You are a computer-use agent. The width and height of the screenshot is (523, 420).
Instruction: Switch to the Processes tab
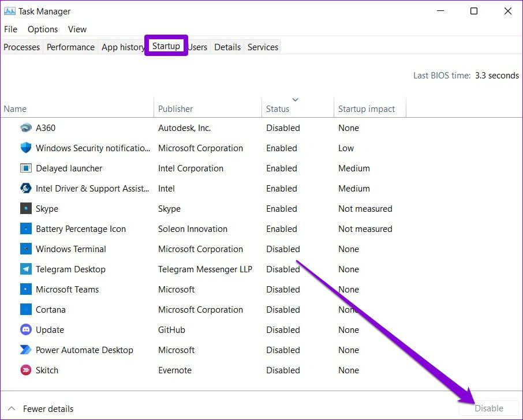(22, 47)
